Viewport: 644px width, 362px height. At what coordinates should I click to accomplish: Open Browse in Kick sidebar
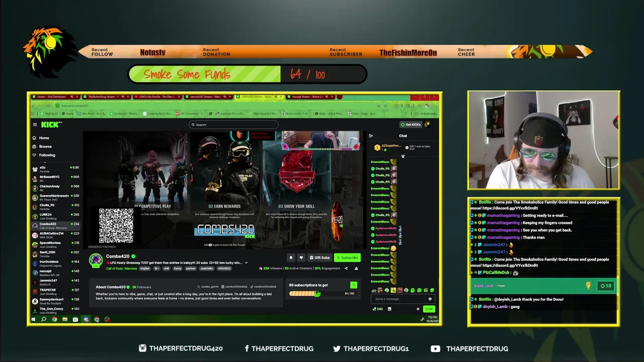(42, 146)
